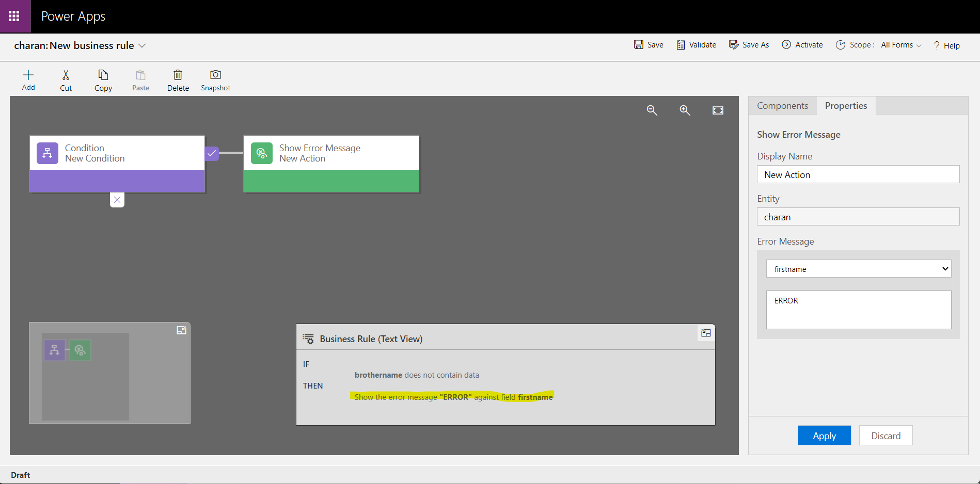980x484 pixels.
Task: Validate the business rule
Action: [696, 45]
